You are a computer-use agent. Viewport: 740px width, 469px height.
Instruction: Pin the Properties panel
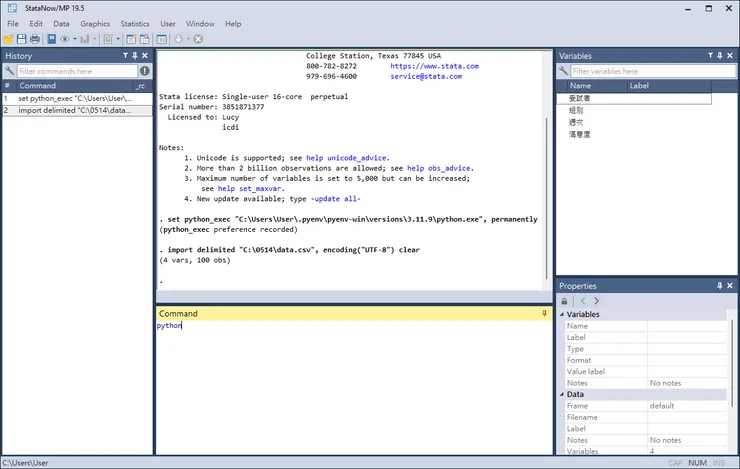tap(720, 286)
